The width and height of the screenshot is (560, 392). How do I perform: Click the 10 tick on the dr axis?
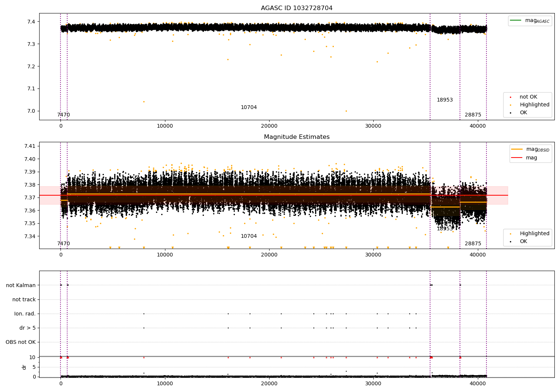tap(32, 358)
